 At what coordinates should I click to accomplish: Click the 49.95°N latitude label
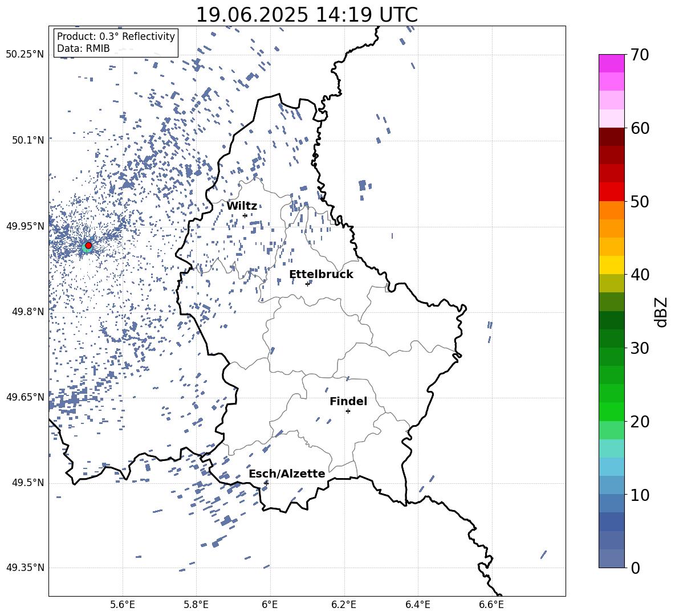point(25,226)
